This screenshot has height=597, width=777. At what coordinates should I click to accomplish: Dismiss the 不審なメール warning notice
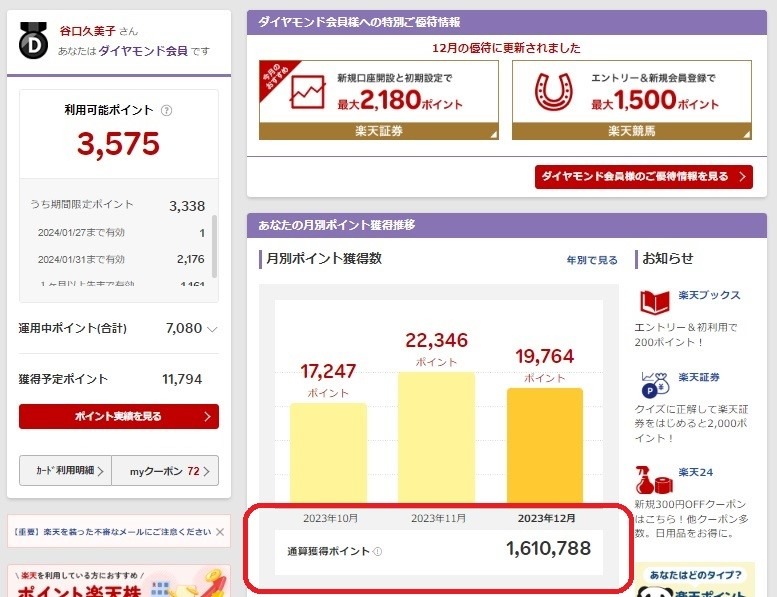pos(220,532)
